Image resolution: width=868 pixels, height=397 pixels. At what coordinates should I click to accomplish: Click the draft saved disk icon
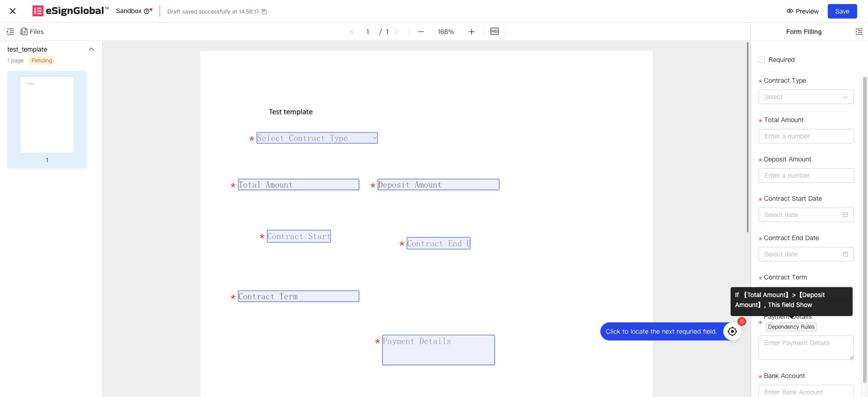[x=264, y=12]
